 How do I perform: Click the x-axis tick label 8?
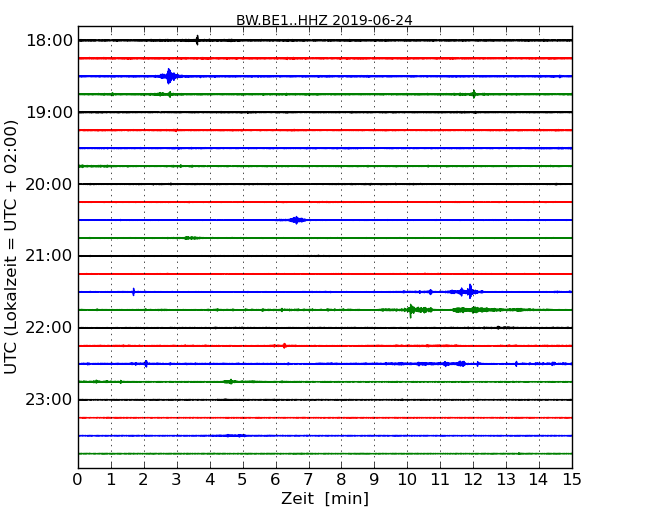point(341,480)
